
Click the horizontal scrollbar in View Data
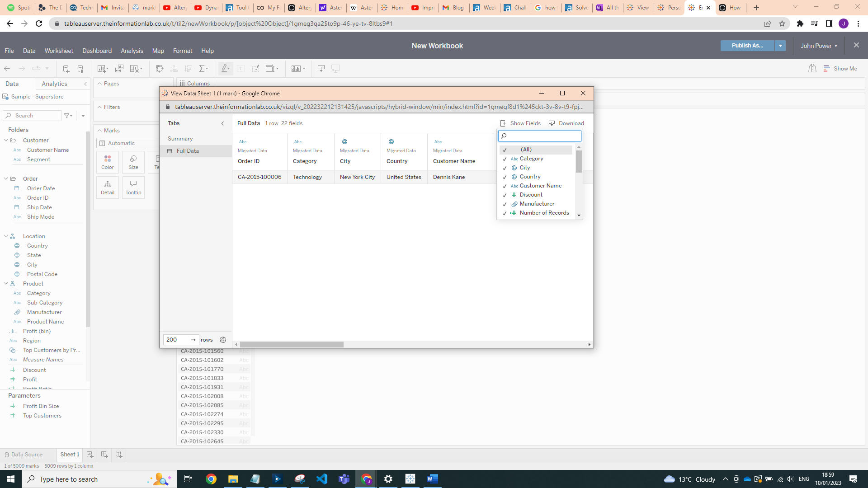click(x=292, y=345)
